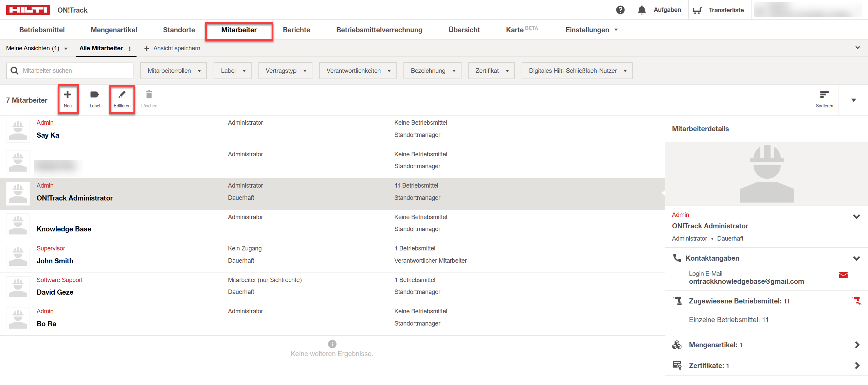Collapse the Kontaktangaben section
This screenshot has height=385, width=868.
[856, 258]
